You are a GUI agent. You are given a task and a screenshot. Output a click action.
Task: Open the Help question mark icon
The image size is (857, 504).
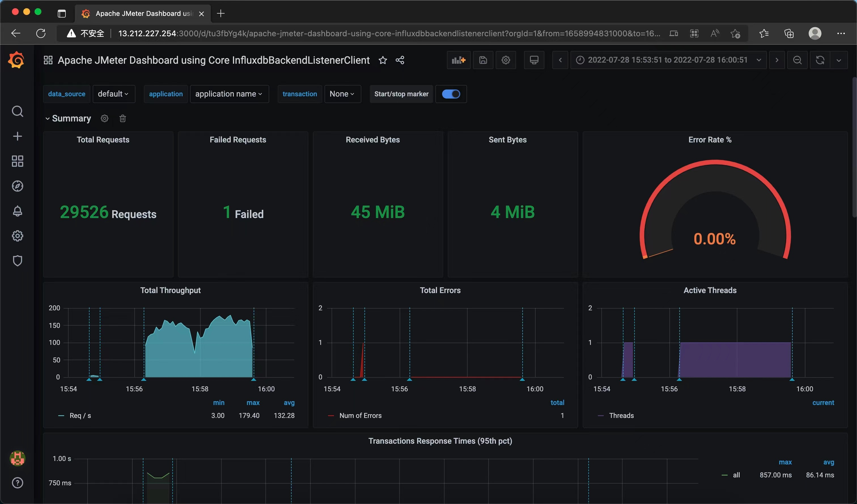click(x=17, y=483)
